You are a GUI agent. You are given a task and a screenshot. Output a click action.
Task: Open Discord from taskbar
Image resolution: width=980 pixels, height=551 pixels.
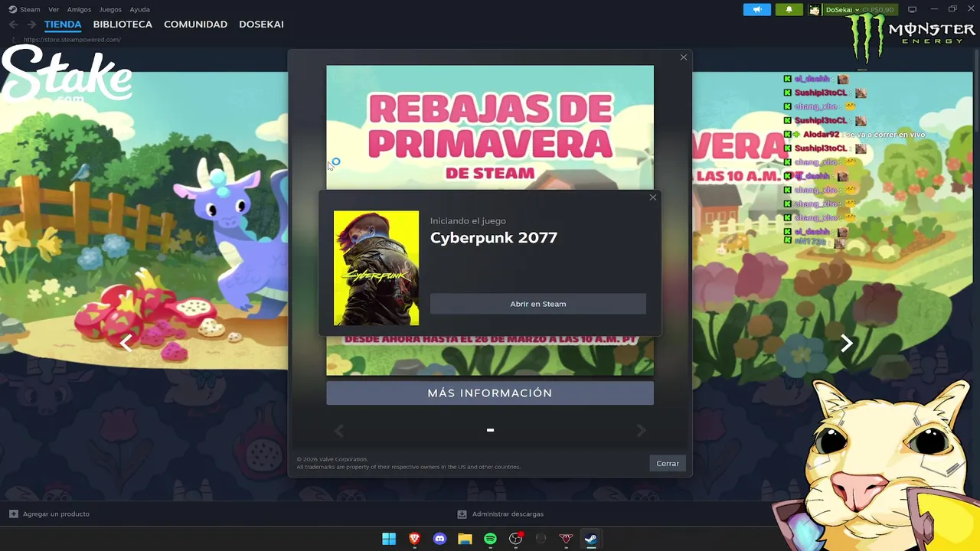[x=439, y=539]
